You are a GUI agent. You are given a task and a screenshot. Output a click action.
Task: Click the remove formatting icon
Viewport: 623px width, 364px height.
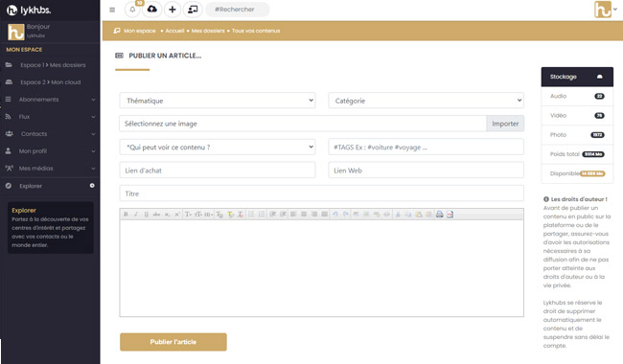coord(241,215)
